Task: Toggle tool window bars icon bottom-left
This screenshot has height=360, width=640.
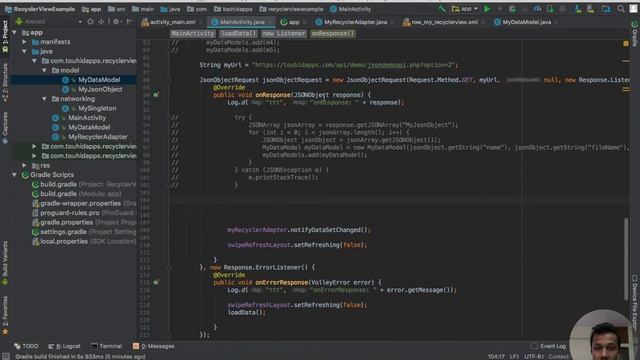Action: 5,356
